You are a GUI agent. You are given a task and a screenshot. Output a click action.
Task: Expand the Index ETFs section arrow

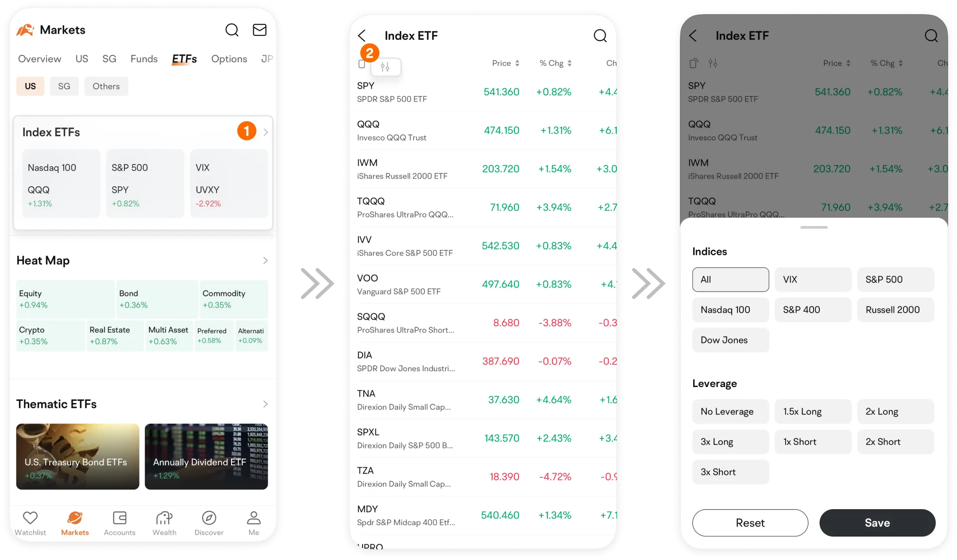266,131
